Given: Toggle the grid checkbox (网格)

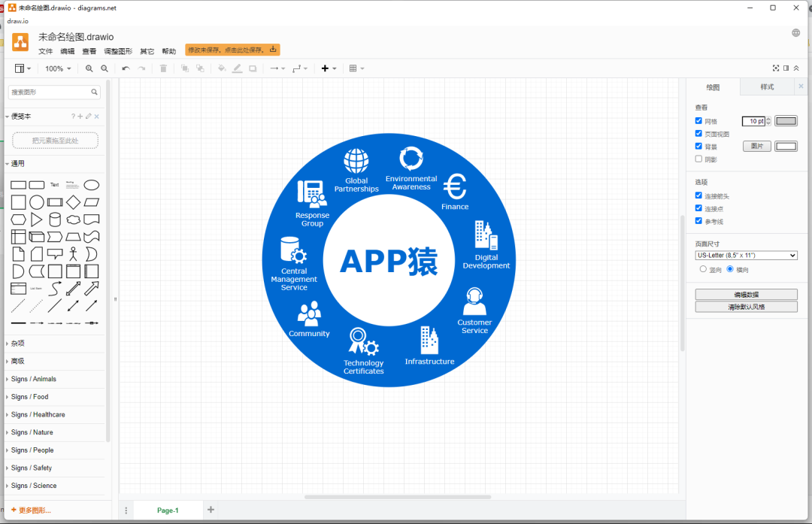Looking at the screenshot, I should 698,120.
